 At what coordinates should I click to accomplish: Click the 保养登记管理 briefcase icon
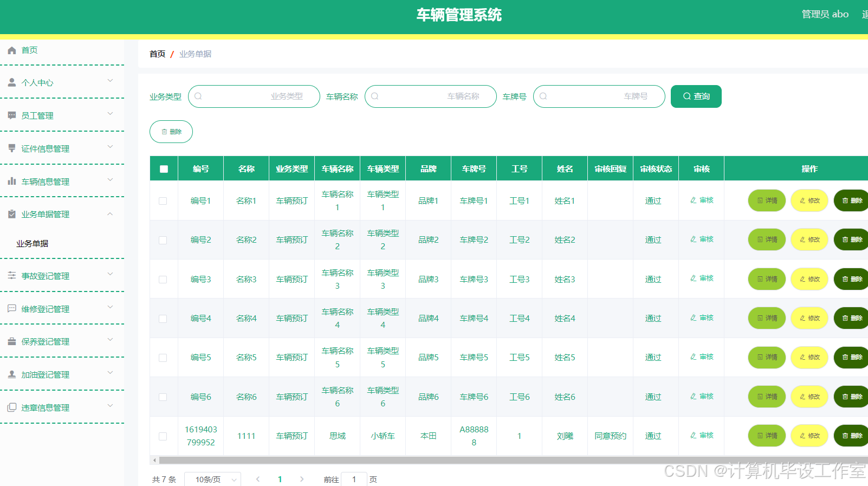[x=12, y=341]
